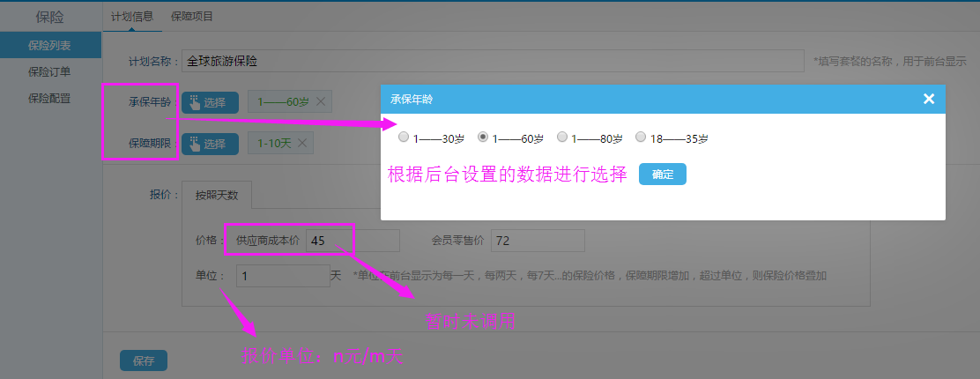Click the 计划名称 text field
The height and width of the screenshot is (379, 980).
click(x=492, y=61)
